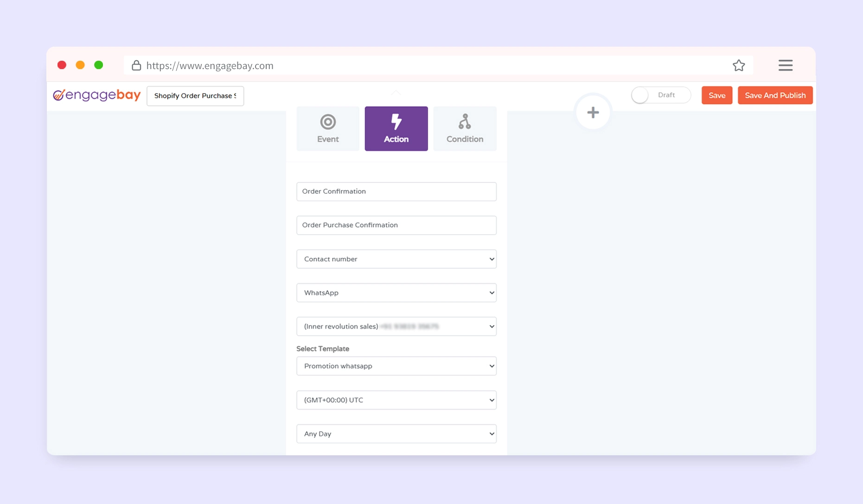Expand the Promotion whatsapp template dropdown
The image size is (863, 504).
pyautogui.click(x=396, y=366)
